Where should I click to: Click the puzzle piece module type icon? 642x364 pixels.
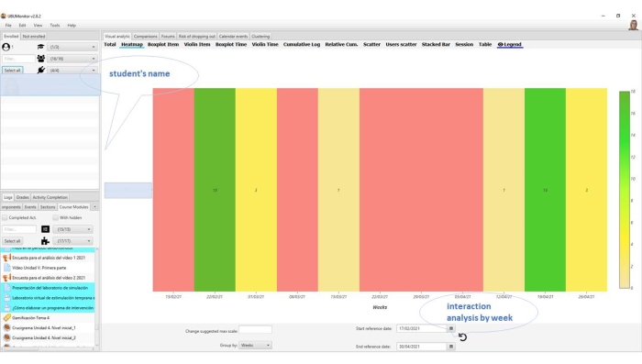45,241
